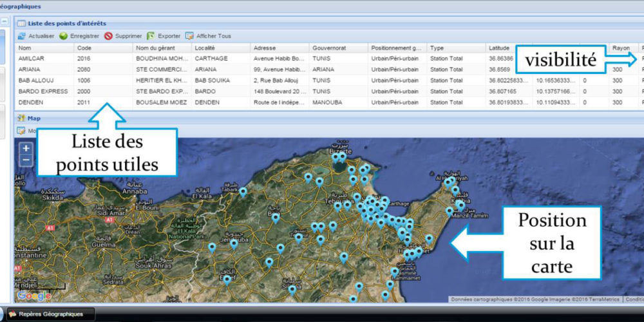Click the Afficher Tous icon
Viewport: 644px width, 322px height.
pos(189,36)
